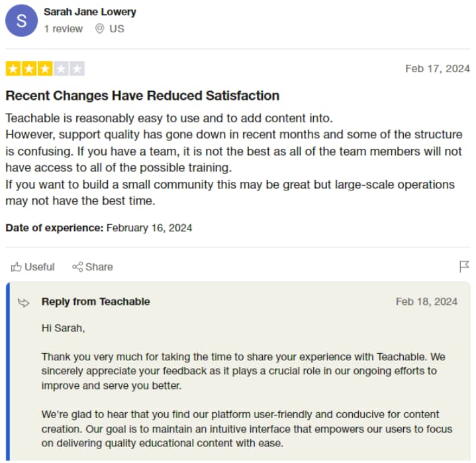The height and width of the screenshot is (463, 476).
Task: Click the location pin icon next to US
Action: pyautogui.click(x=99, y=29)
